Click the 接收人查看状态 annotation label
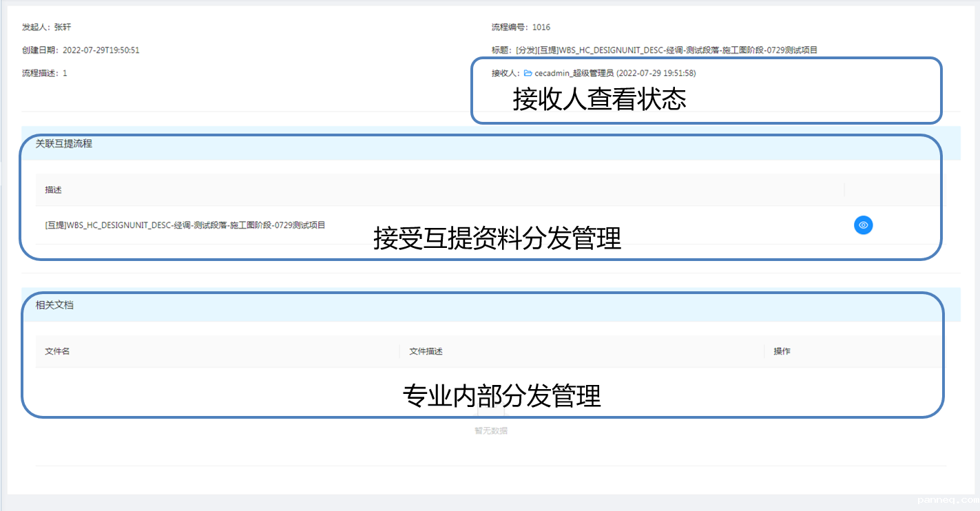980x511 pixels. (x=599, y=100)
